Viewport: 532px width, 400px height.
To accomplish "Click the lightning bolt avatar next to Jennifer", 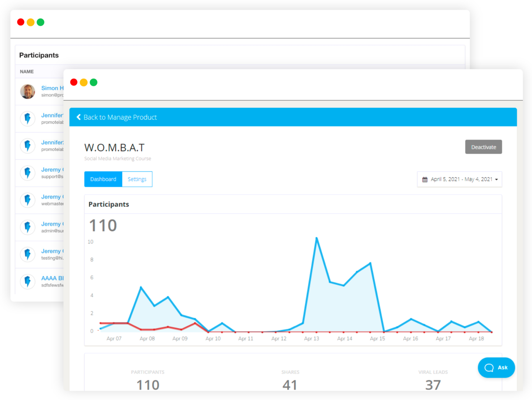I will (x=27, y=119).
